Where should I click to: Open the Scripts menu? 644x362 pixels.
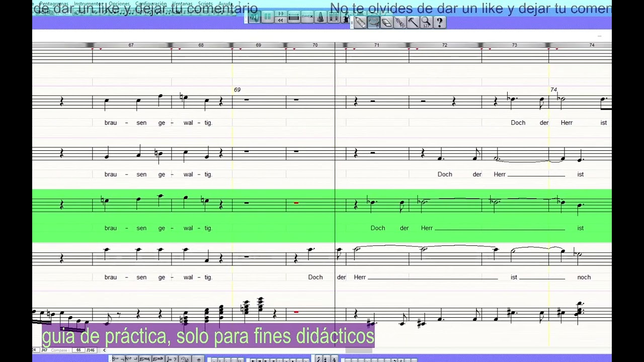[x=205, y=4]
